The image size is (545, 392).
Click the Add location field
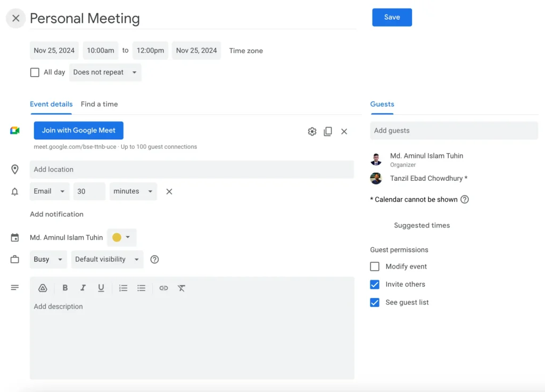(x=192, y=169)
